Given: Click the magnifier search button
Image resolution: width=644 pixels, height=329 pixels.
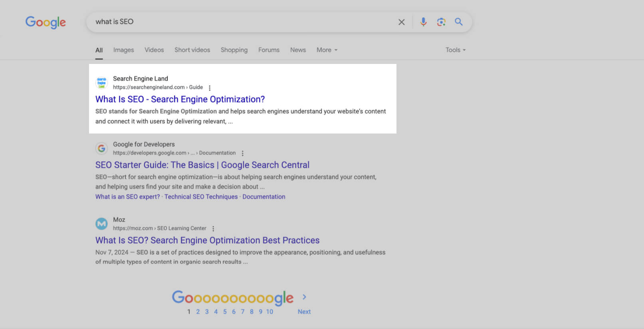Looking at the screenshot, I should point(459,22).
